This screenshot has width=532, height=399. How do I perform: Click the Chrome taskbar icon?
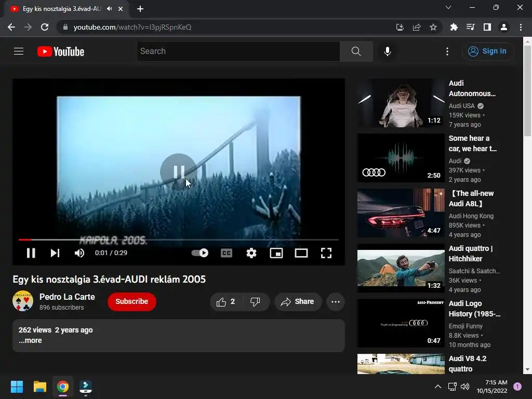click(63, 387)
